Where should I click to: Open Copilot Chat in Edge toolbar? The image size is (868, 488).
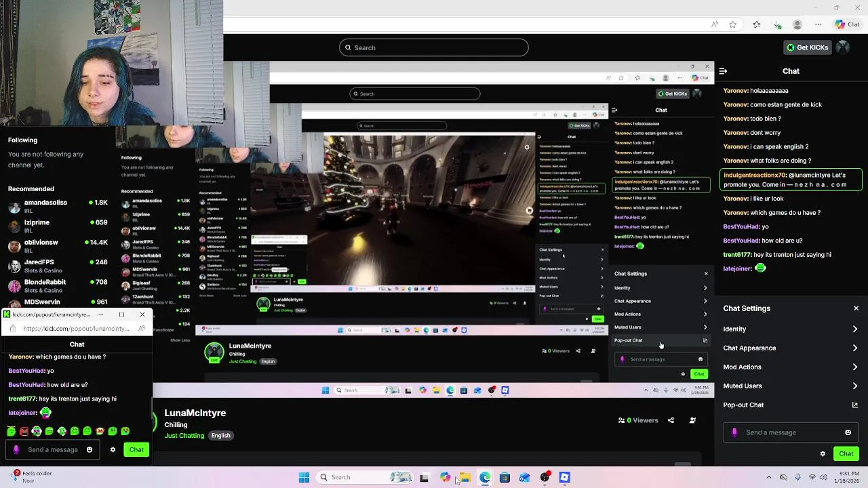click(x=848, y=24)
